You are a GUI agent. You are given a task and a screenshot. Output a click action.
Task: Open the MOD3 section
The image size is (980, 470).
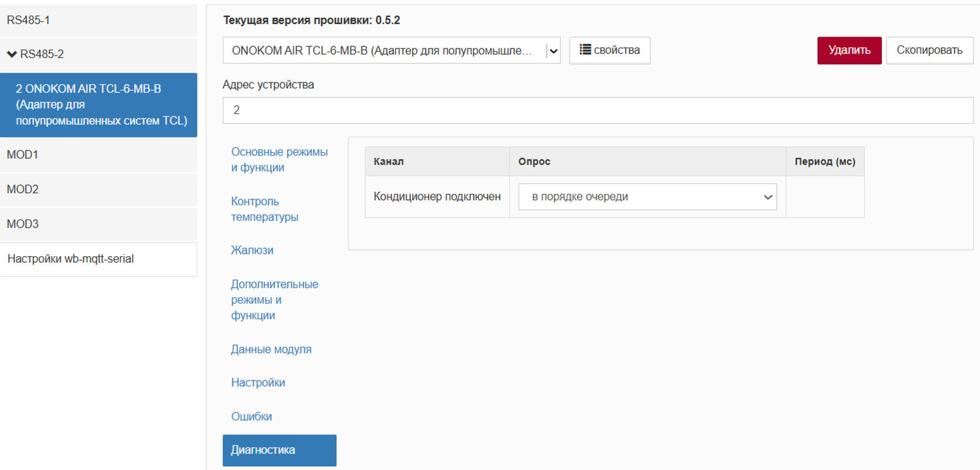click(x=98, y=224)
